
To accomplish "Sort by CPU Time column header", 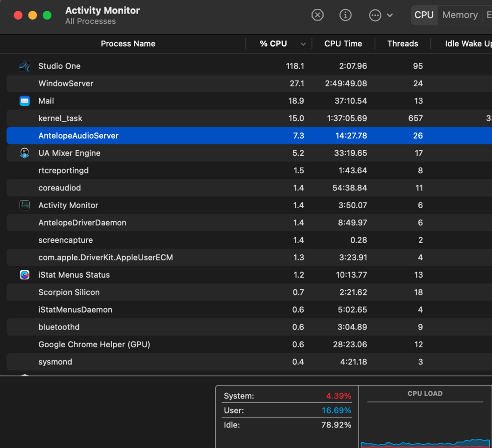I will click(343, 44).
